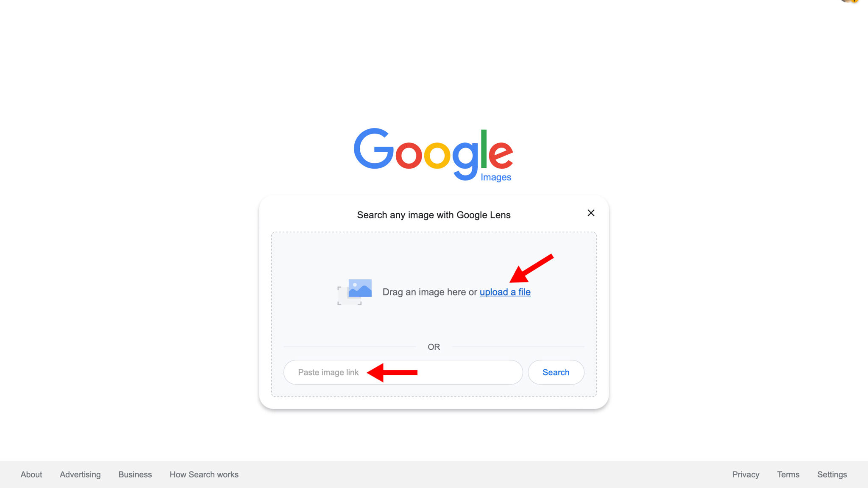Click the 'Terms' footer item
Viewport: 868px width, 488px height.
[x=788, y=474]
